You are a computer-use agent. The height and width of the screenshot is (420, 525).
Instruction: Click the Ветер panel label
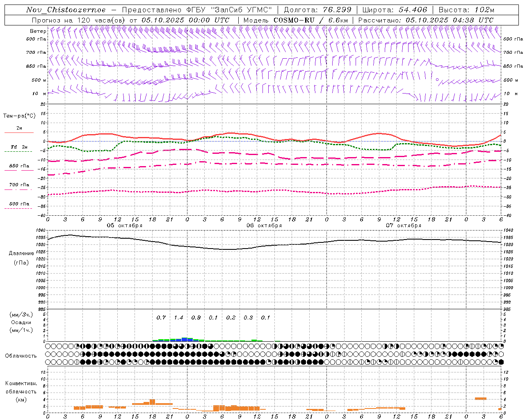(38, 31)
